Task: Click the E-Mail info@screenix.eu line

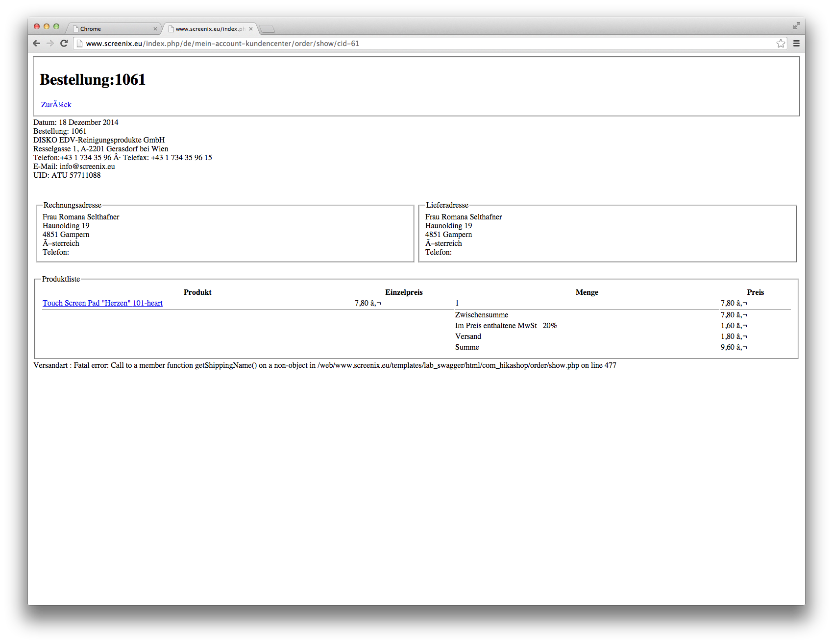Action: click(74, 167)
